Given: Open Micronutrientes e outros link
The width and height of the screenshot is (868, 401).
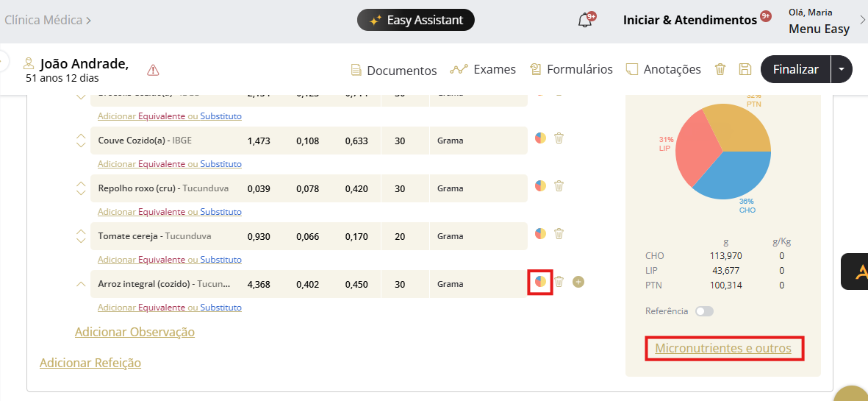Looking at the screenshot, I should (x=723, y=348).
